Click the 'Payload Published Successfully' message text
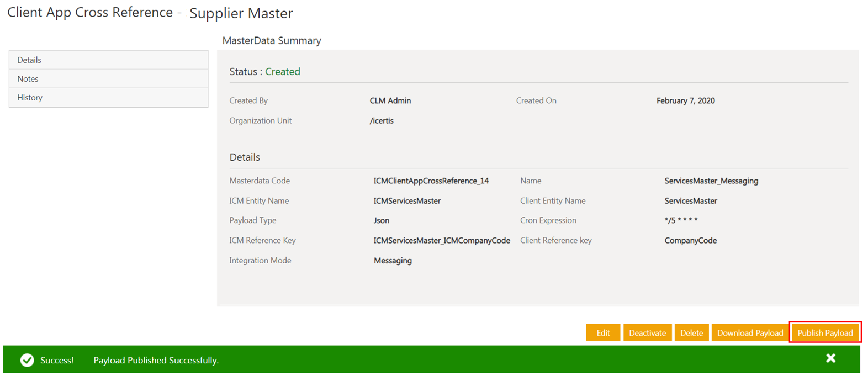The image size is (868, 381). point(156,361)
